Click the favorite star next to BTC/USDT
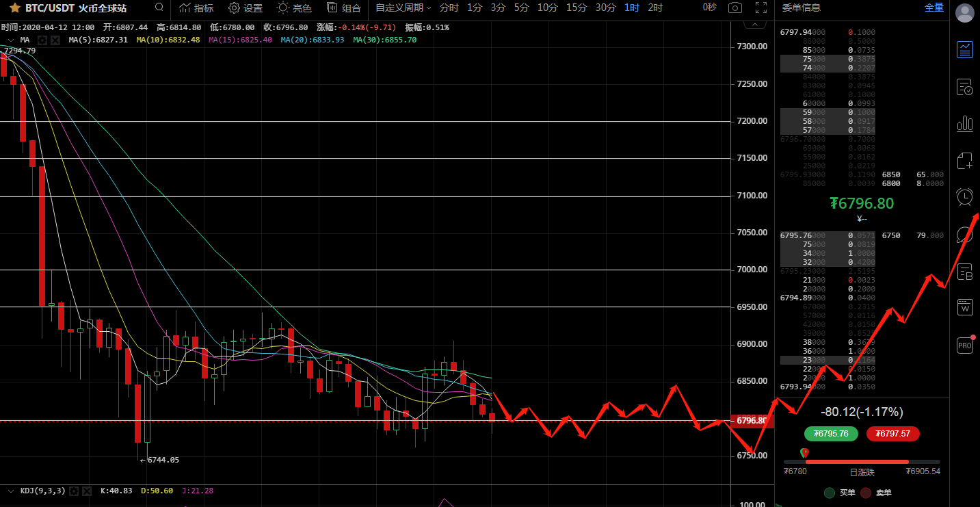 [x=14, y=8]
